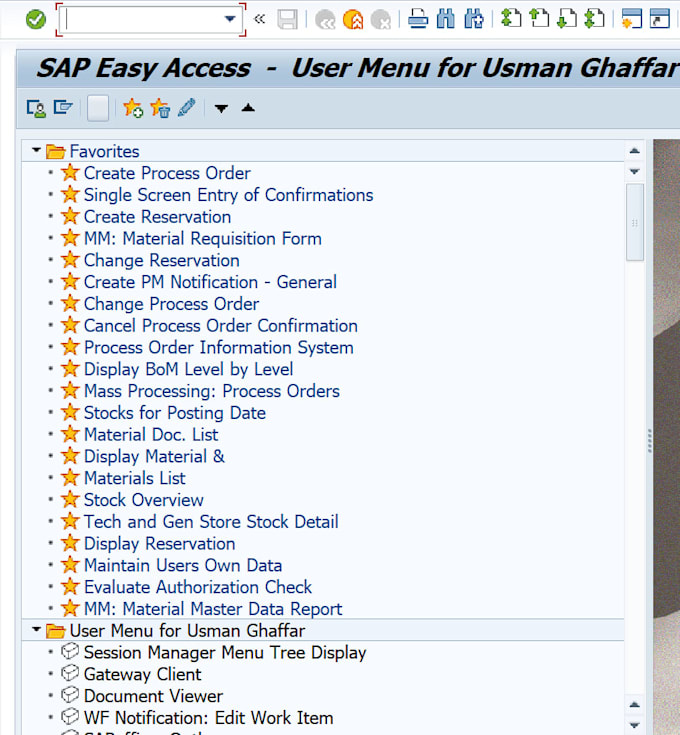Switch to the User Menu toolbar icon
Screen dimensions: 680x735
pos(36,108)
